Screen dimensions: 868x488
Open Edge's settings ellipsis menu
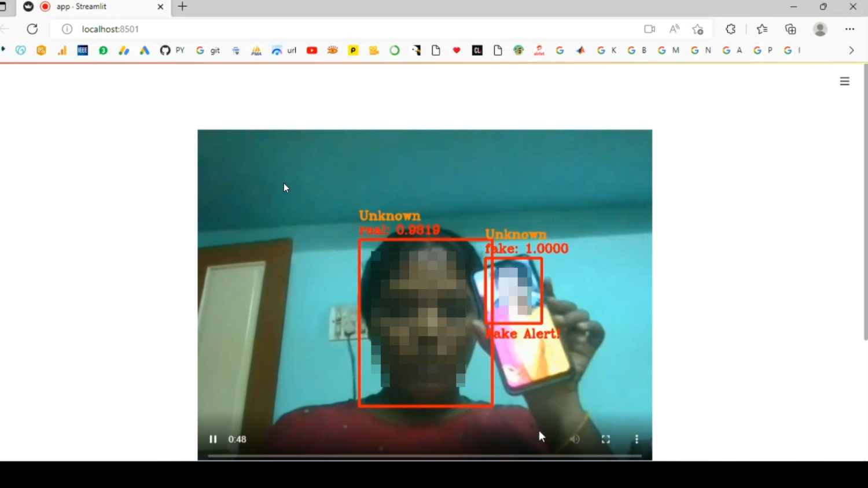click(849, 29)
